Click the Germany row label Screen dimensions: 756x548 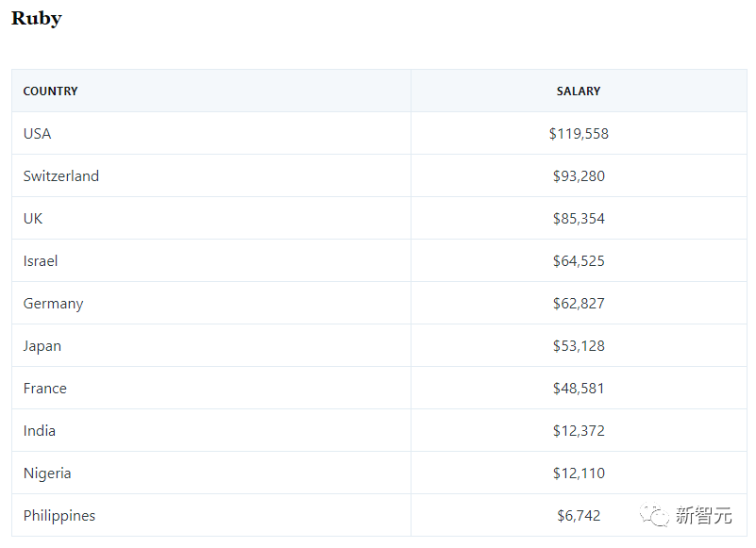pos(54,304)
